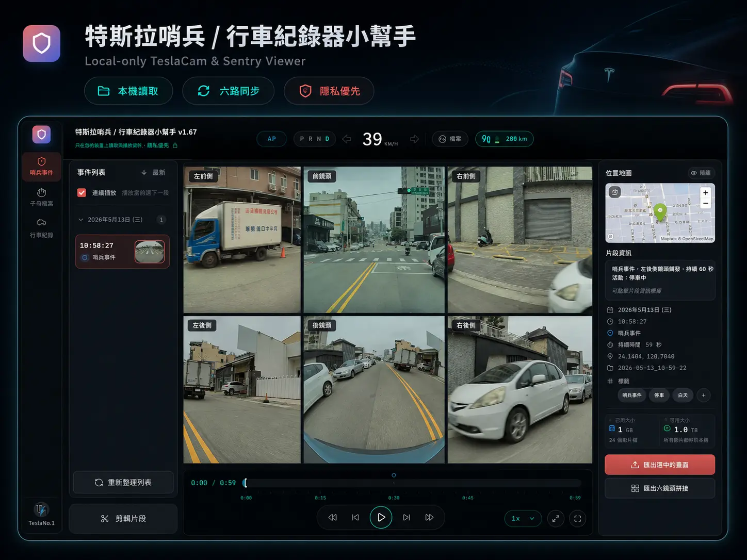Click the large app shield logo
Viewport: 747px width, 560px height.
[x=41, y=43]
